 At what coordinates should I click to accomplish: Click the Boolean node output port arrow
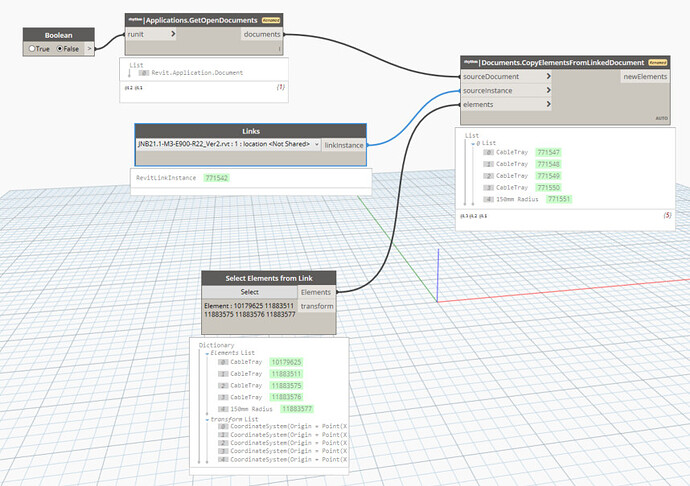tap(89, 49)
